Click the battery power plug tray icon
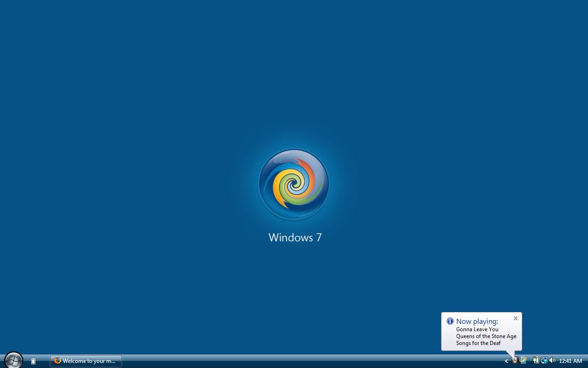The height and width of the screenshot is (368, 588). click(536, 361)
